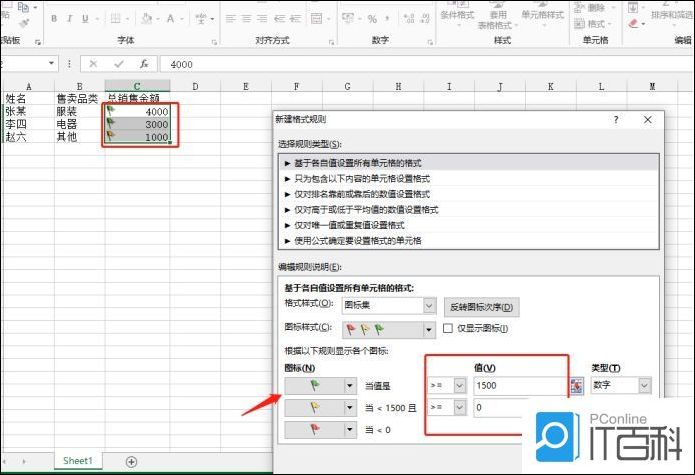Click the value field containing 1500
Screen dimensions: 695x475
[x=521, y=385]
